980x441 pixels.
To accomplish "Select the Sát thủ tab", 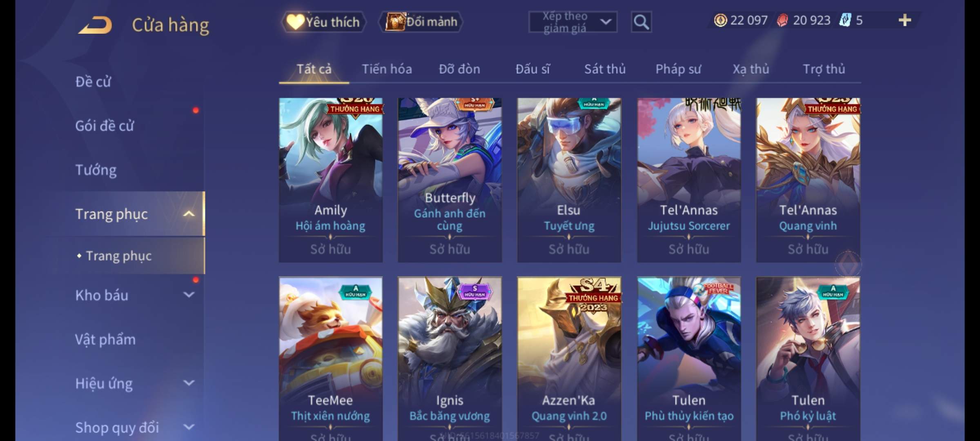I will point(605,69).
